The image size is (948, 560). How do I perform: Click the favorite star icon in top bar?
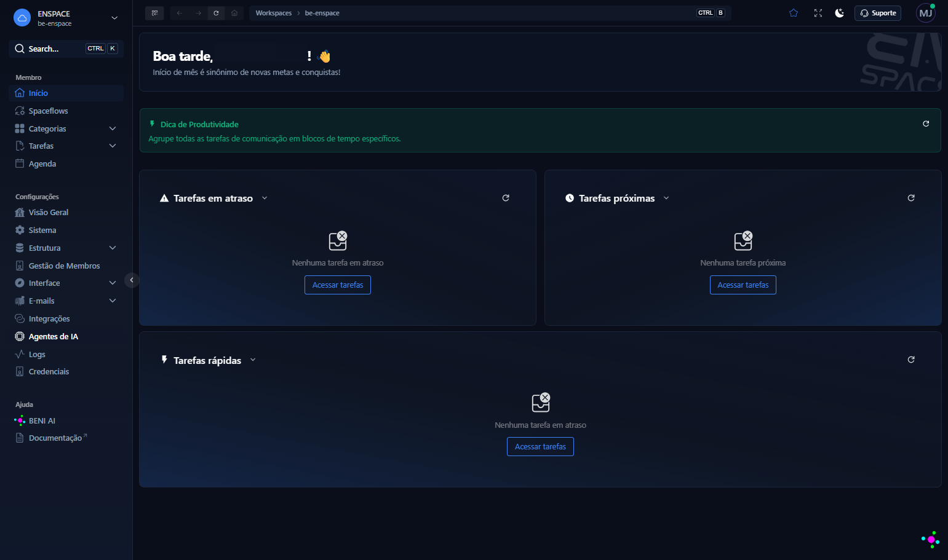click(x=794, y=13)
